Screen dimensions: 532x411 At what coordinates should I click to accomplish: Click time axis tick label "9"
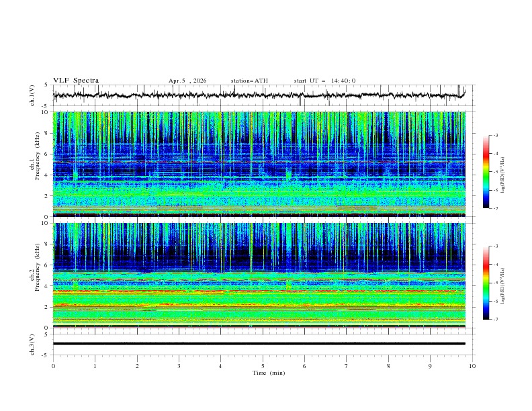(430, 366)
